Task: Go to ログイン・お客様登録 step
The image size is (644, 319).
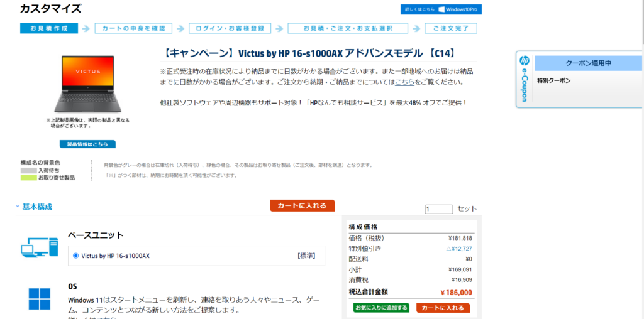Action: click(230, 28)
